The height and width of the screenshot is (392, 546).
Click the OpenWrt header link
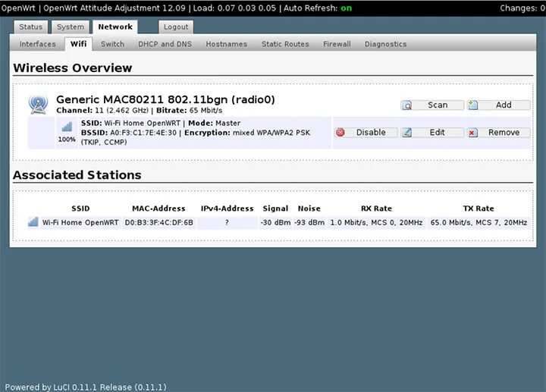pyautogui.click(x=18, y=8)
